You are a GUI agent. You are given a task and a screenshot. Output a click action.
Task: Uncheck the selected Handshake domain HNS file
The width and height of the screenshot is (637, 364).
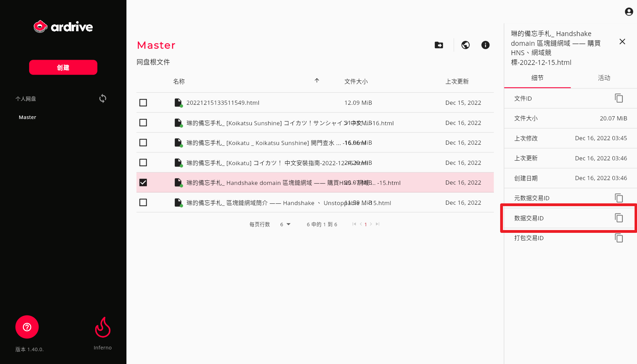143,182
